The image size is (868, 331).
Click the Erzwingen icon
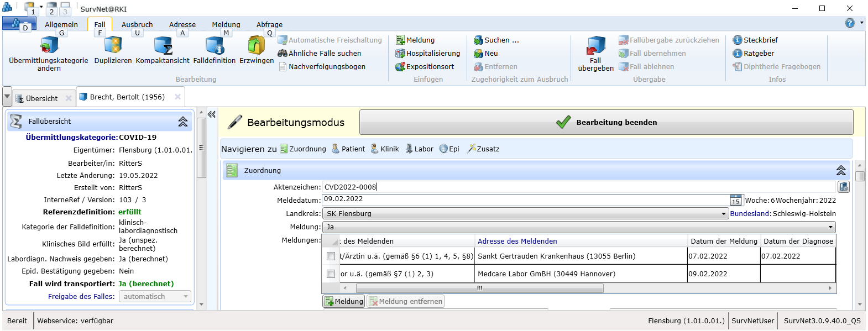(256, 45)
